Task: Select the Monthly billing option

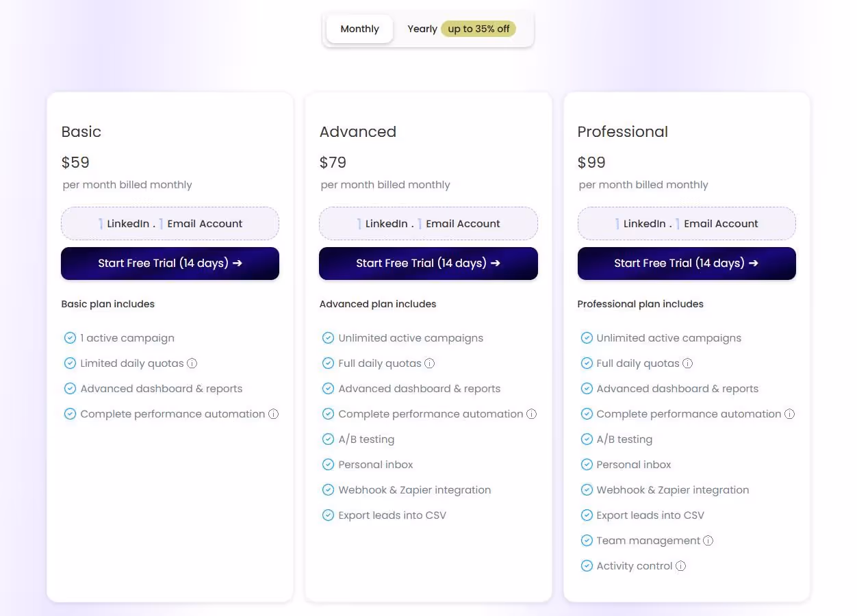Action: pyautogui.click(x=359, y=29)
